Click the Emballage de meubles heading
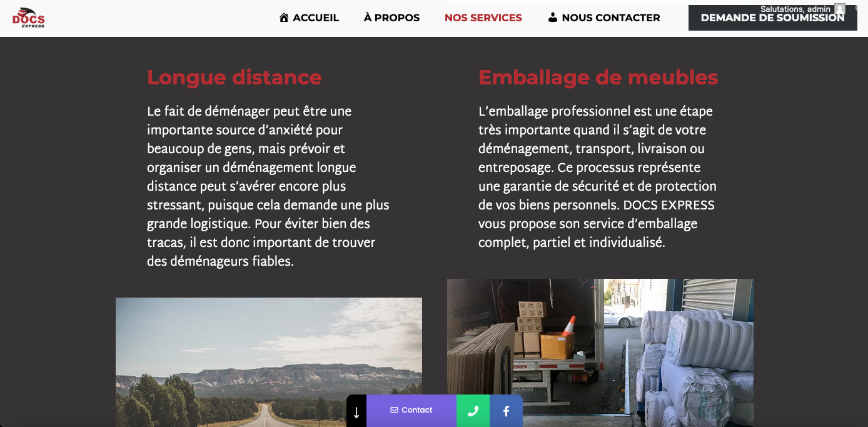Viewport: 868px width, 427px height. [x=598, y=78]
